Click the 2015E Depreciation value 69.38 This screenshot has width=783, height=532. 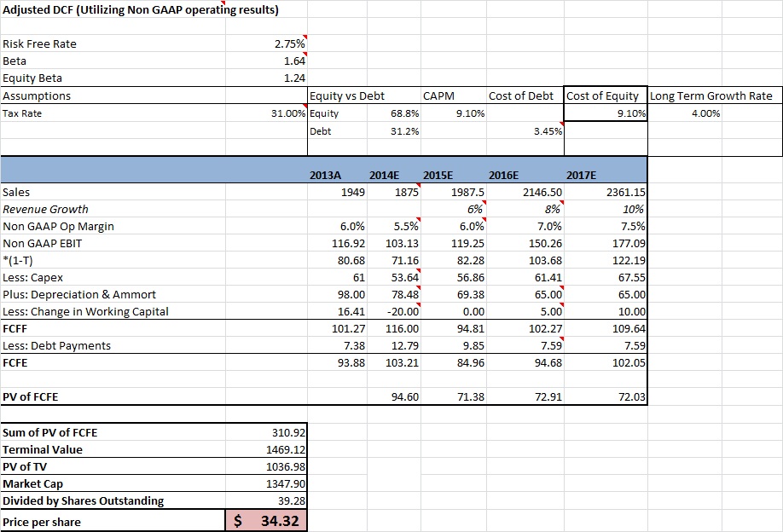pyautogui.click(x=454, y=294)
